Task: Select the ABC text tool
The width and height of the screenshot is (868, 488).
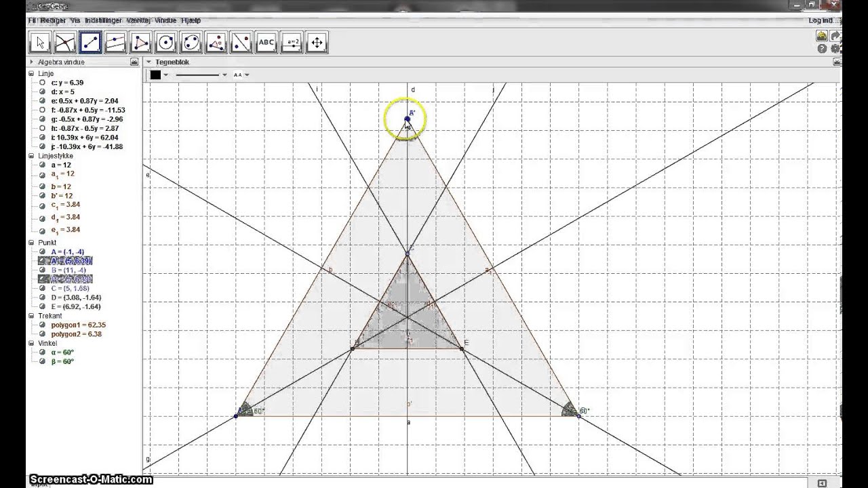Action: click(267, 43)
